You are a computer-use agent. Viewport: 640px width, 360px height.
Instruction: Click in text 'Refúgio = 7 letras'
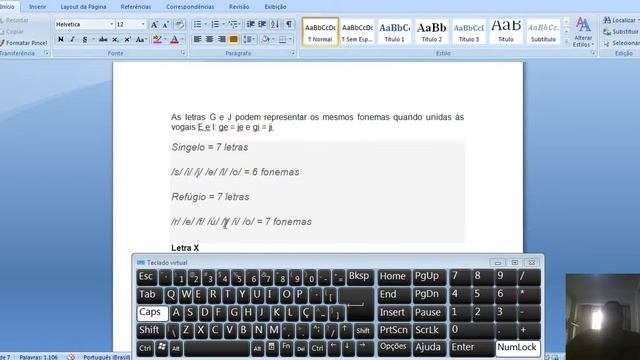[x=210, y=197]
